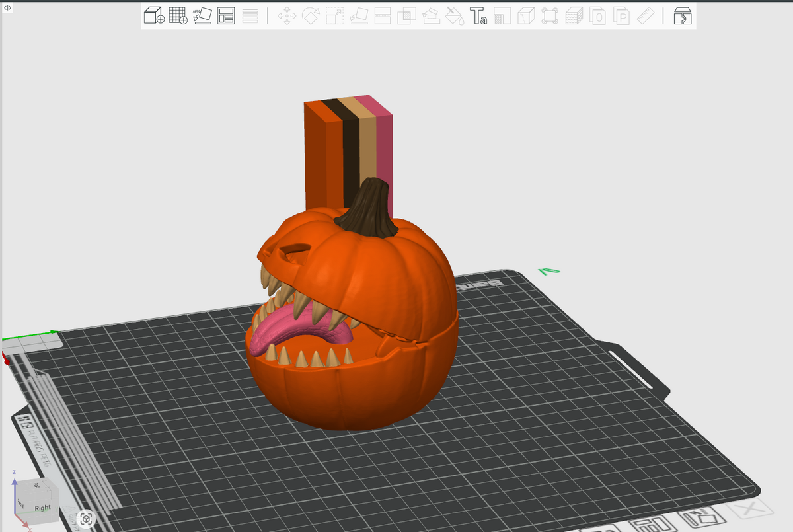
Task: Click the cracked cube tool icon
Action: [x=526, y=16]
